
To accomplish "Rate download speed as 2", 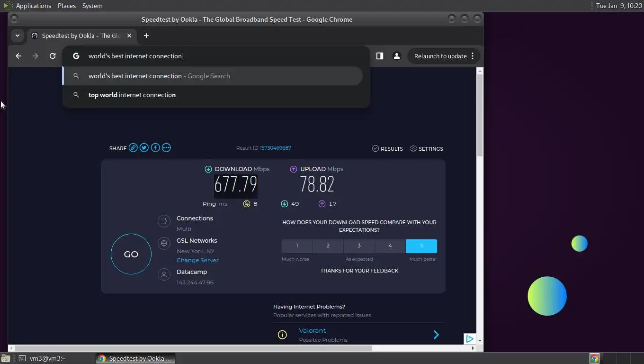I will 328,246.
